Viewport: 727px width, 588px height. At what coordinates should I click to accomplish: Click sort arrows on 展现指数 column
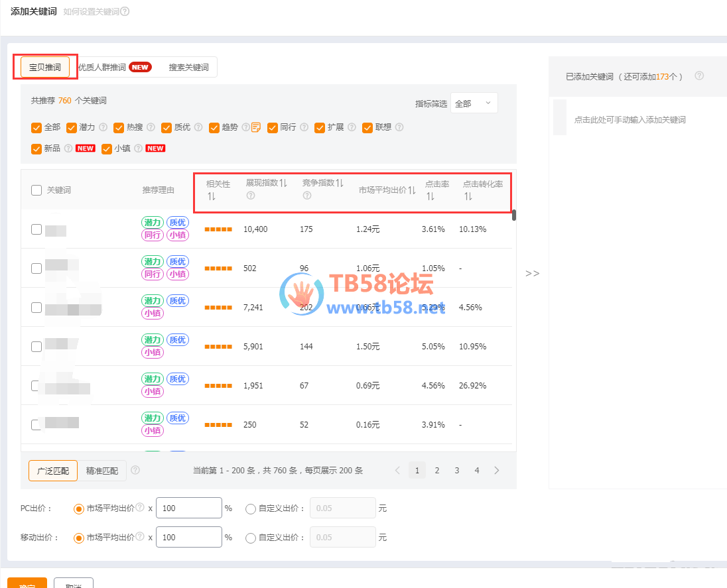[x=283, y=183]
